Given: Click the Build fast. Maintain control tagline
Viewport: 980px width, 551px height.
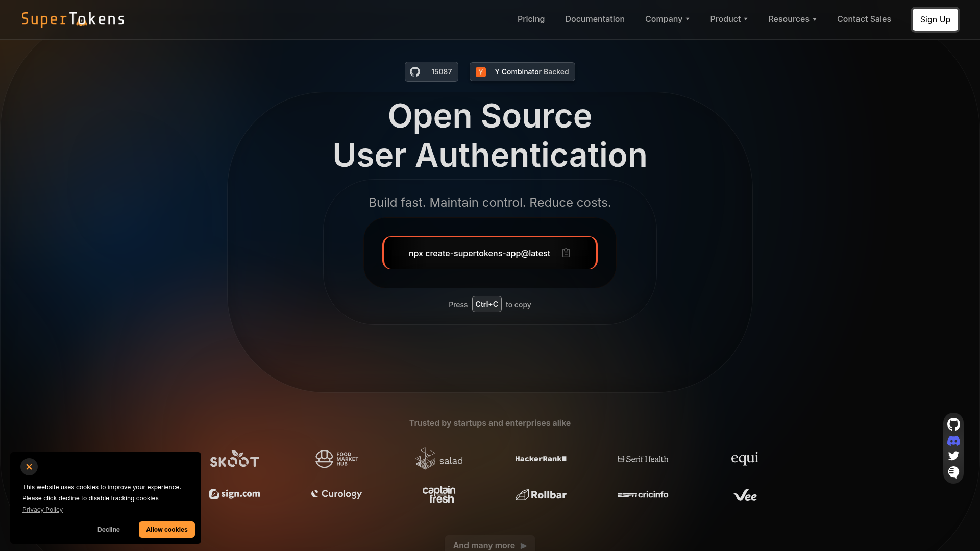Looking at the screenshot, I should (x=490, y=203).
